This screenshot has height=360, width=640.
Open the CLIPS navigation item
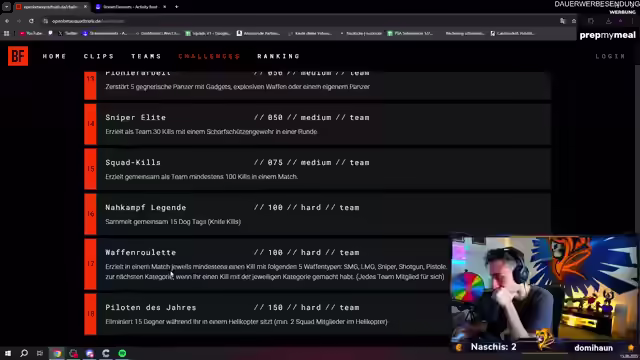pyautogui.click(x=99, y=56)
